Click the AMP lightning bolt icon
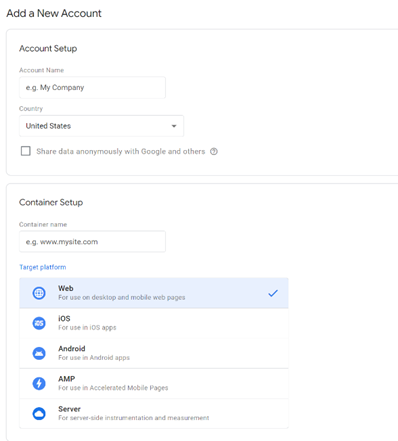Screen dimensions: 398x441 (39, 383)
